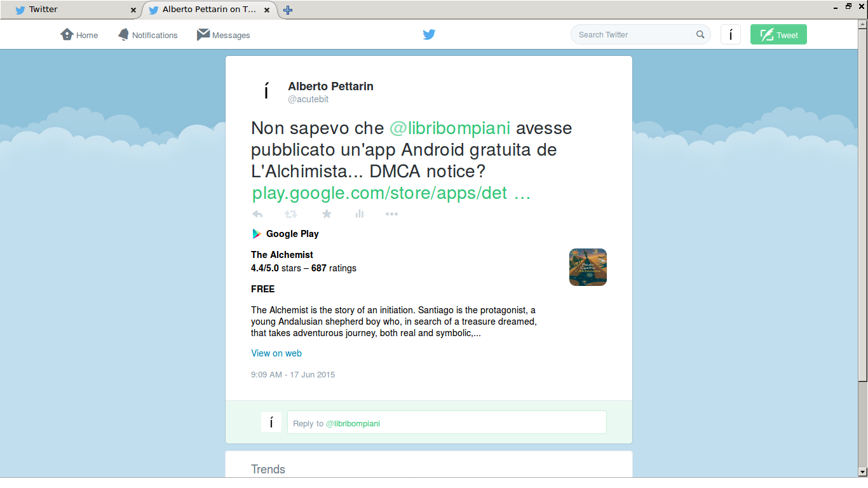868x488 pixels.
Task: Click the scrollbar up arrow
Action: tap(862, 25)
